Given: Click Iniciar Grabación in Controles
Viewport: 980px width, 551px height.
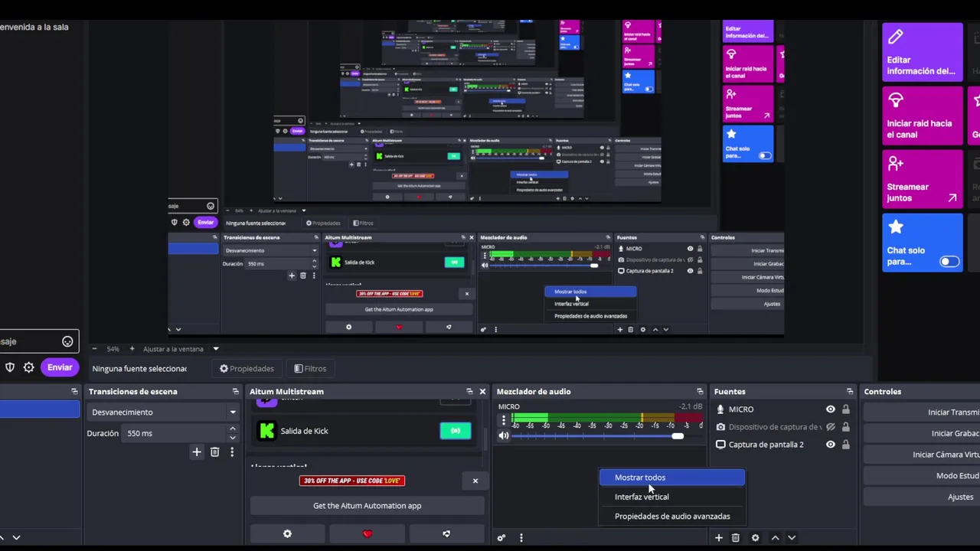Looking at the screenshot, I should click(922, 433).
